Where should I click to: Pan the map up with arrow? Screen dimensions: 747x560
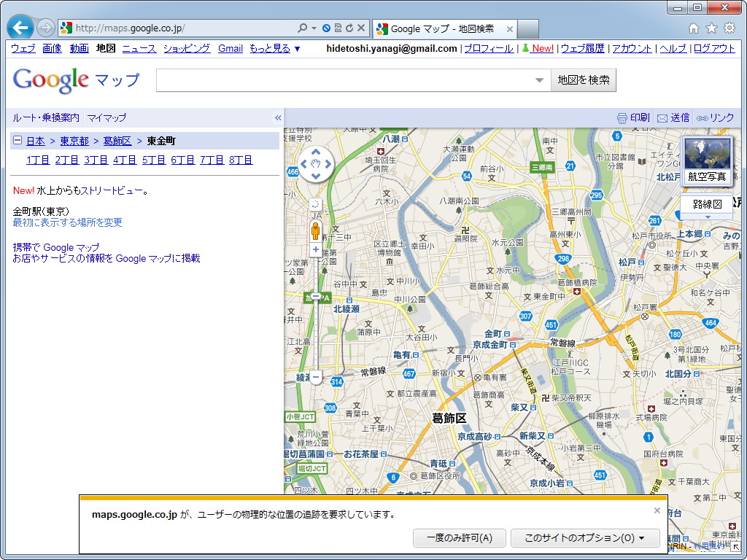[x=315, y=152]
